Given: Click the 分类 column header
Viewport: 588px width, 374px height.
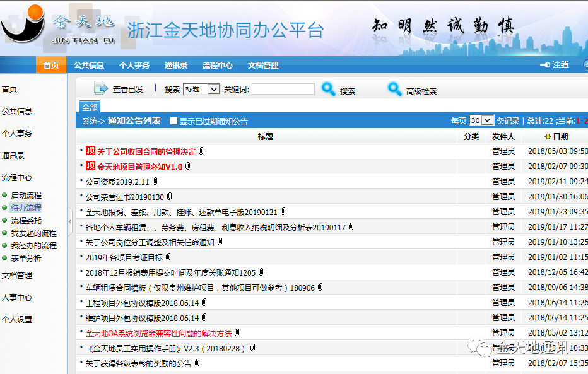Looking at the screenshot, I should click(471, 137).
